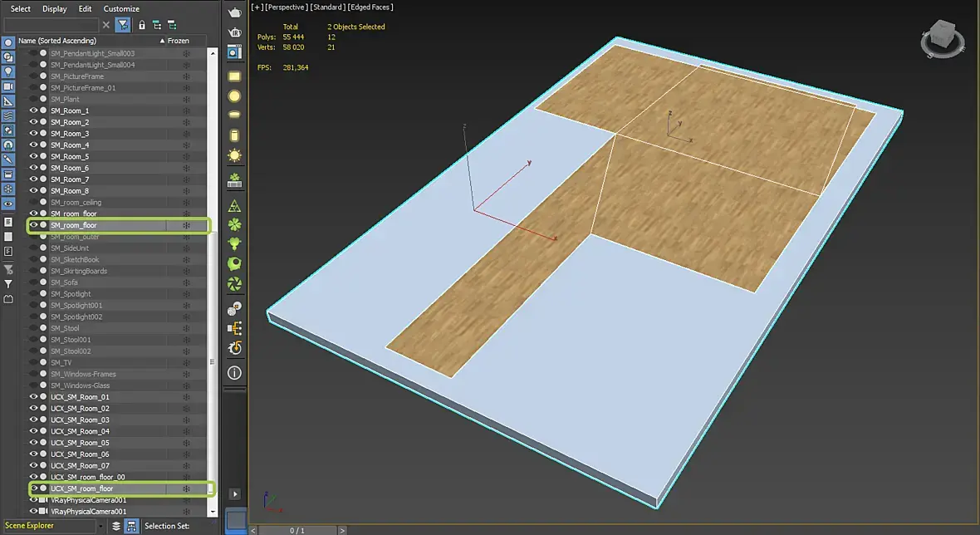Image resolution: width=980 pixels, height=535 pixels.
Task: Click the sun light icon
Action: pos(234,155)
